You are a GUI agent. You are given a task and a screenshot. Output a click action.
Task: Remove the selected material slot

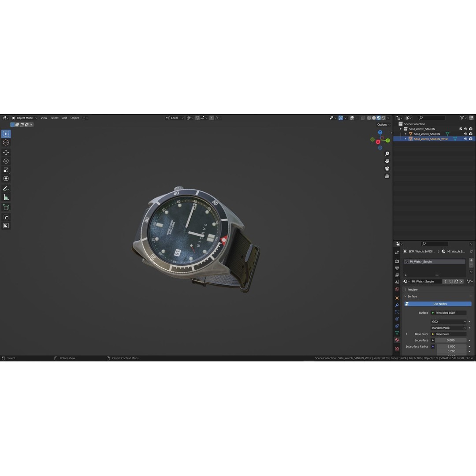471,265
